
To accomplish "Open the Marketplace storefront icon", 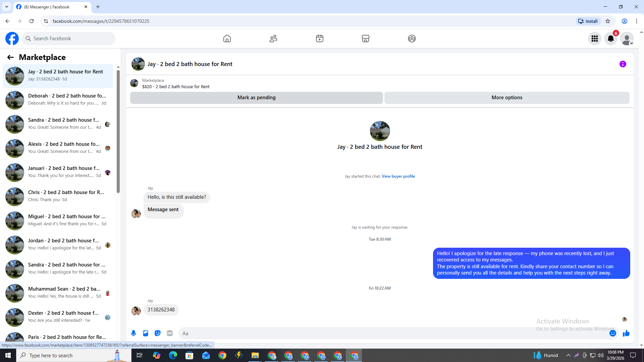I will (366, 39).
